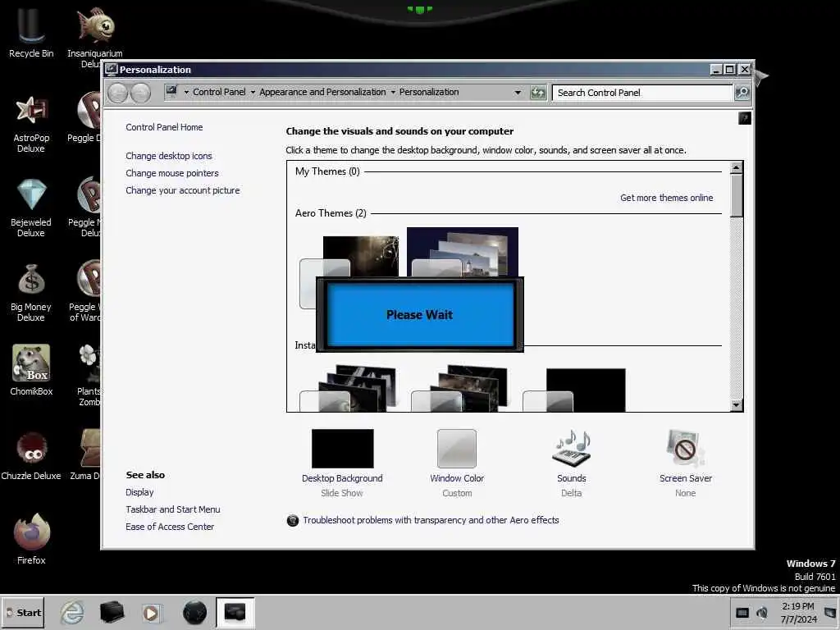
Task: Click the keyboard tray icon
Action: click(742, 612)
